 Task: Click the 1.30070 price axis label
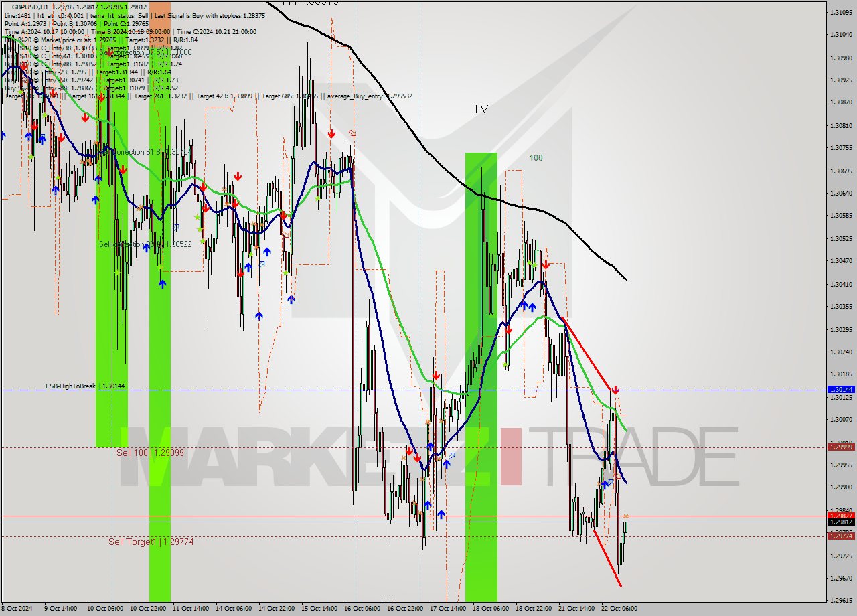pos(840,420)
